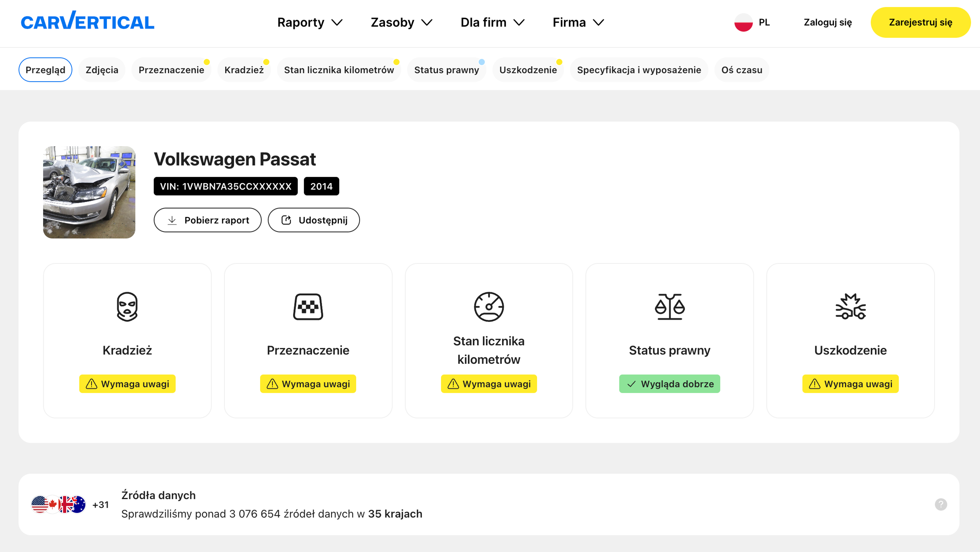Click the Status prawny card title
980x552 pixels.
[x=670, y=350]
